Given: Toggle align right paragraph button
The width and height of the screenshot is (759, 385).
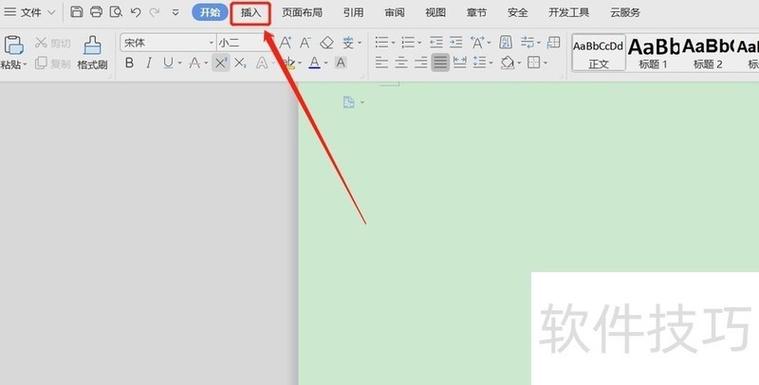Looking at the screenshot, I should point(421,62).
